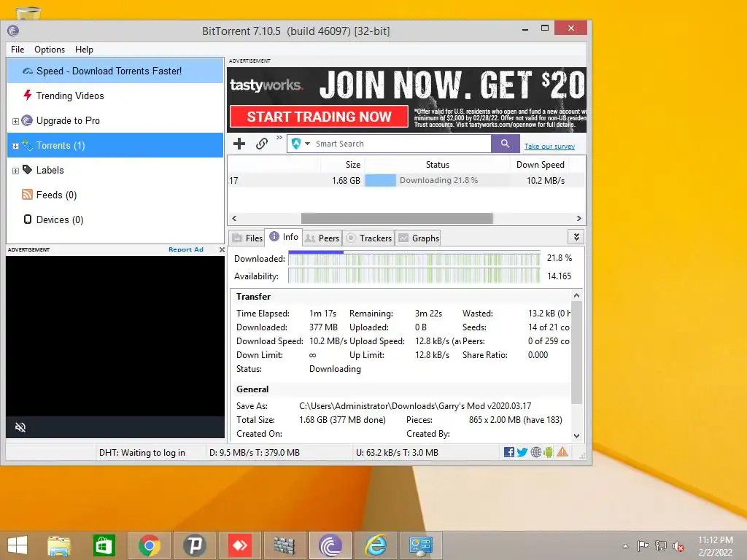Click the Save As path text
This screenshot has width=747, height=560.
(415, 405)
